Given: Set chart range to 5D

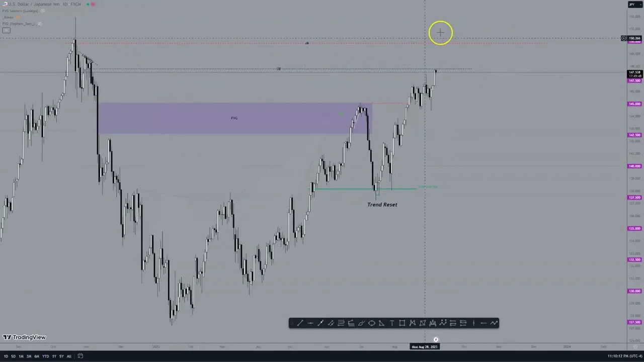Looking at the screenshot, I should coord(13,356).
